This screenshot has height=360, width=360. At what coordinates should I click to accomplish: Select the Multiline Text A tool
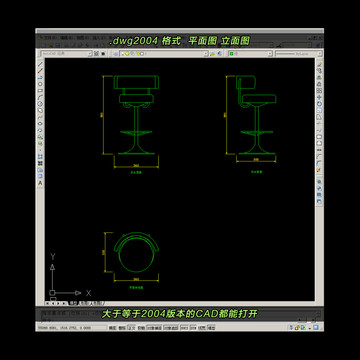point(40,183)
